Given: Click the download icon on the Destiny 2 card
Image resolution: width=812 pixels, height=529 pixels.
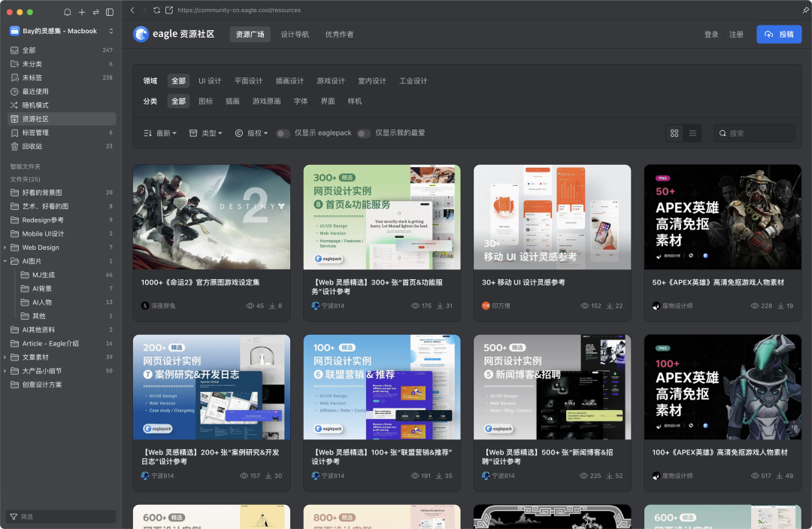Looking at the screenshot, I should click(272, 306).
